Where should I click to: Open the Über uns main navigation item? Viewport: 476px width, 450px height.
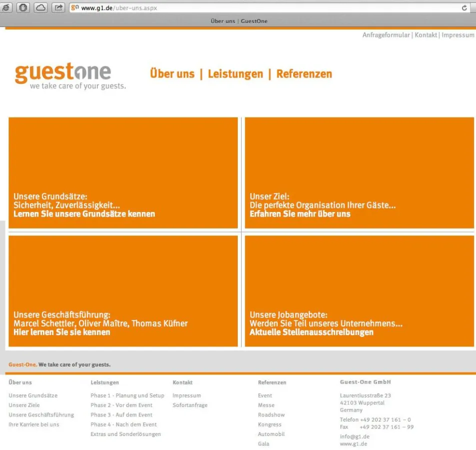click(x=172, y=74)
